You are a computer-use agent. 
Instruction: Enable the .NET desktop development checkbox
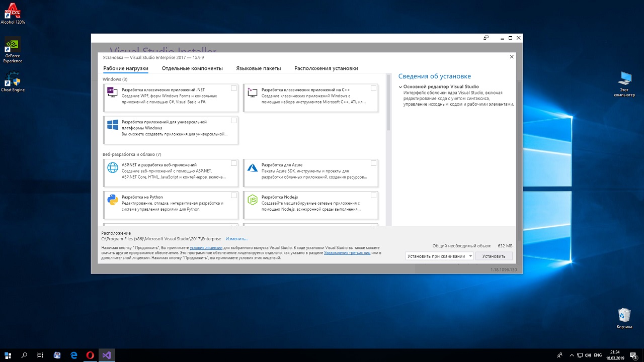[233, 88]
